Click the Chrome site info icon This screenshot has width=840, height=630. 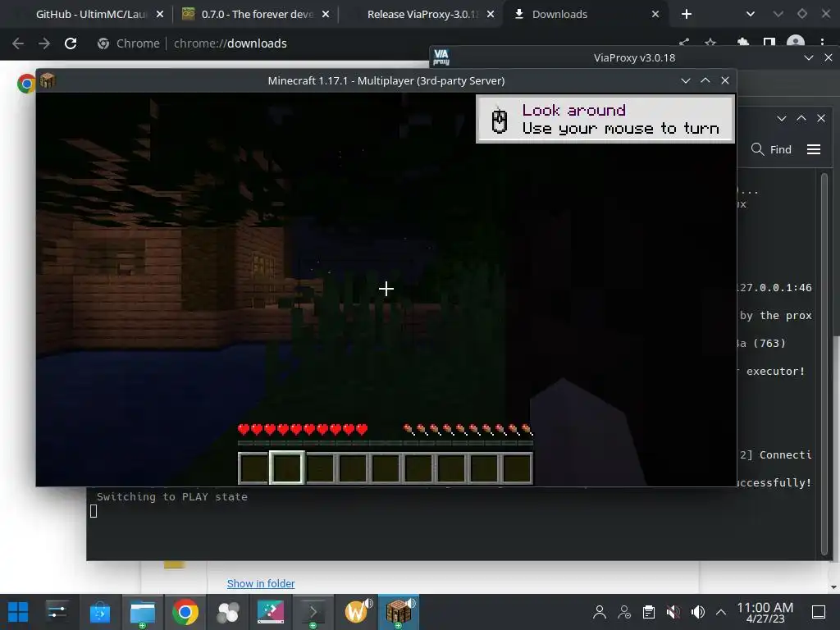103,43
